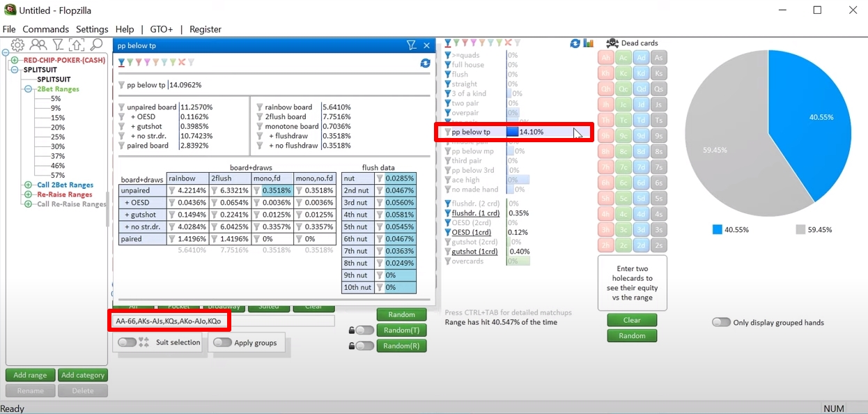Enable the Apply groups switch
This screenshot has height=414, width=868.
coord(222,342)
